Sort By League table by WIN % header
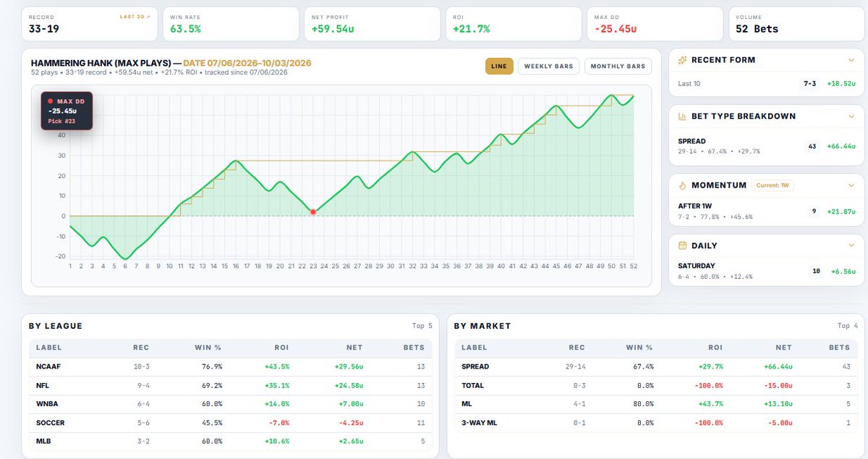This screenshot has width=868, height=459. (208, 348)
